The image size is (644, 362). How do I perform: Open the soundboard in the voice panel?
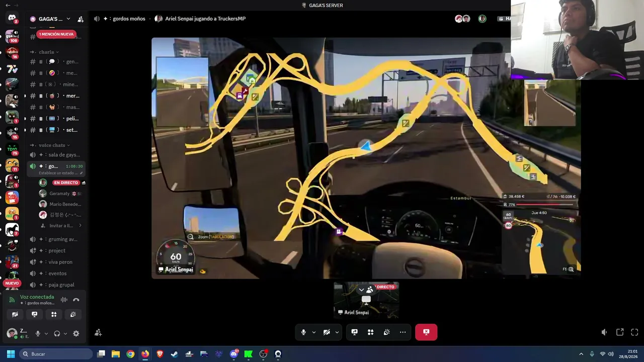pyautogui.click(x=73, y=314)
